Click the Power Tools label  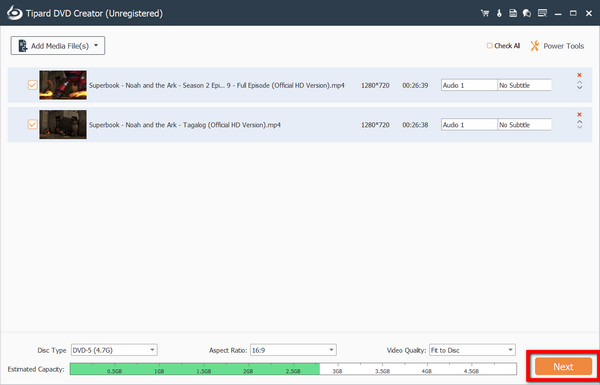(564, 46)
